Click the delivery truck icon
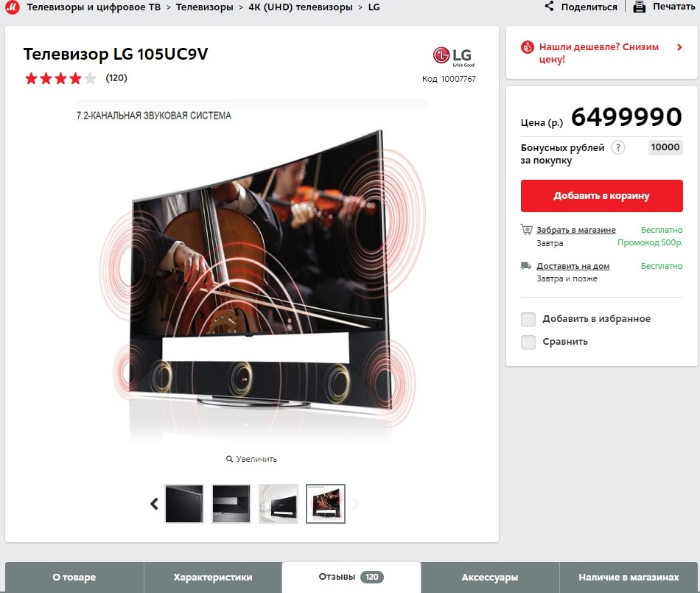 pos(526,266)
